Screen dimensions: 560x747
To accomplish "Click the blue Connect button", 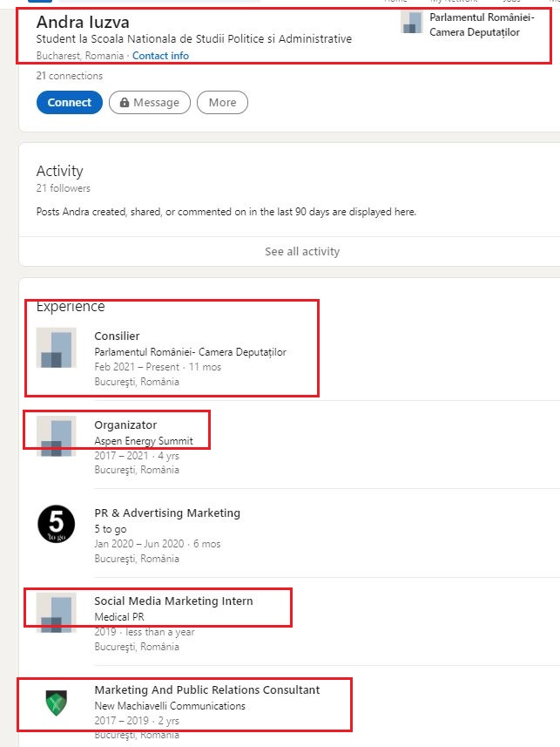I will coord(69,103).
